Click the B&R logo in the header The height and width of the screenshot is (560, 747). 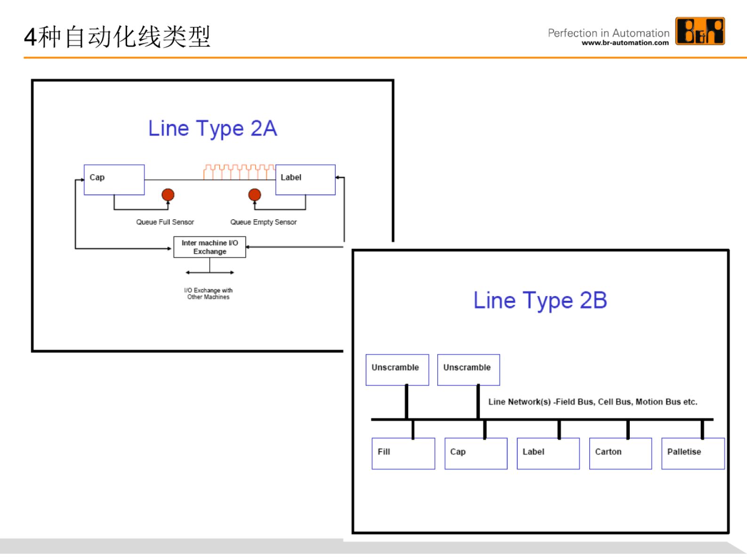[699, 31]
